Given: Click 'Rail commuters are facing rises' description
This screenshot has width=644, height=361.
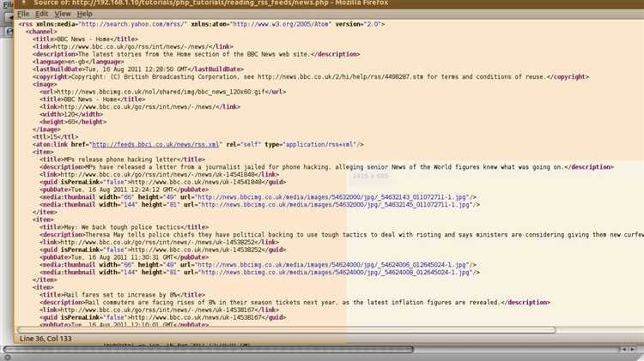Looking at the screenshot, I should point(295,303).
